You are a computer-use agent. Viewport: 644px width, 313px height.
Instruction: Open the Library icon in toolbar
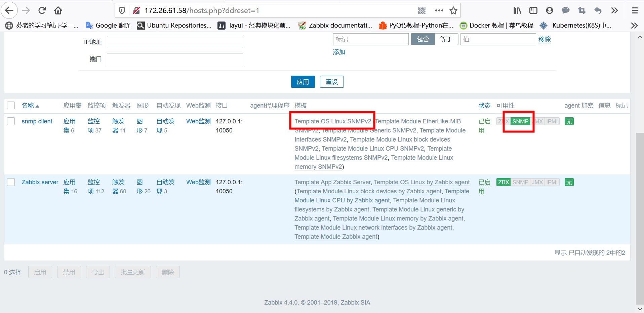517,10
